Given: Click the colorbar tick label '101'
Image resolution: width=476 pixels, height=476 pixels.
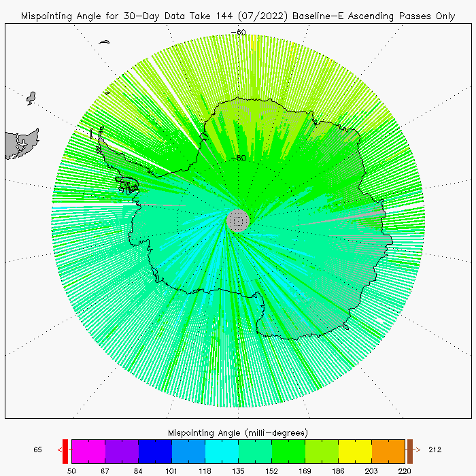Looking at the screenshot, I should coord(171,471).
